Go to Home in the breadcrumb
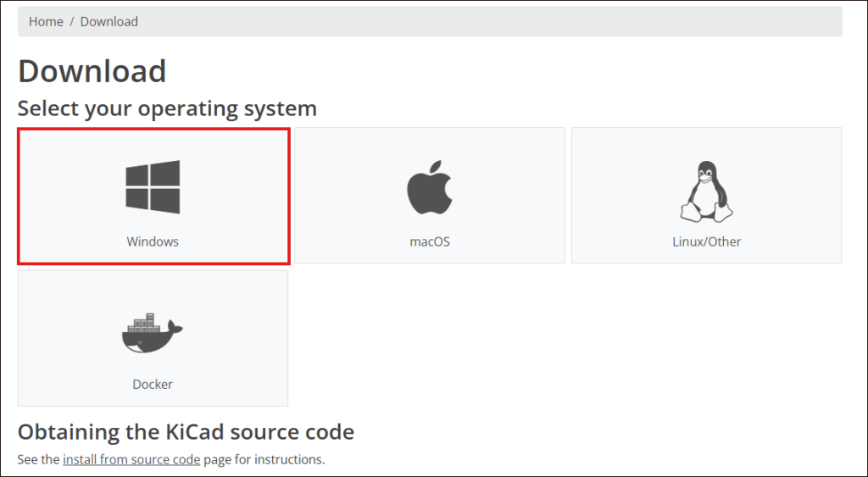Image resolution: width=868 pixels, height=477 pixels. coord(46,21)
